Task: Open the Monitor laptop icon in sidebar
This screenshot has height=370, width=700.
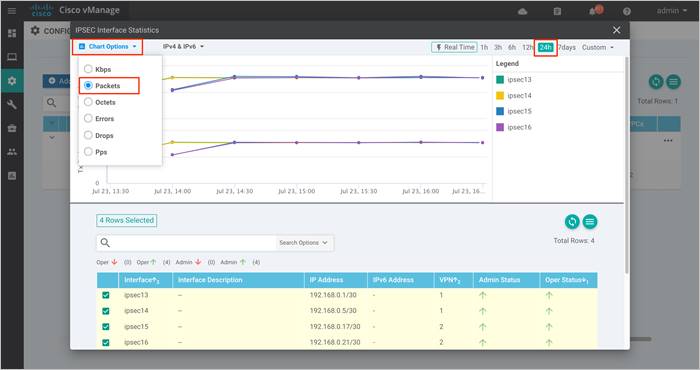Action: 12,57
